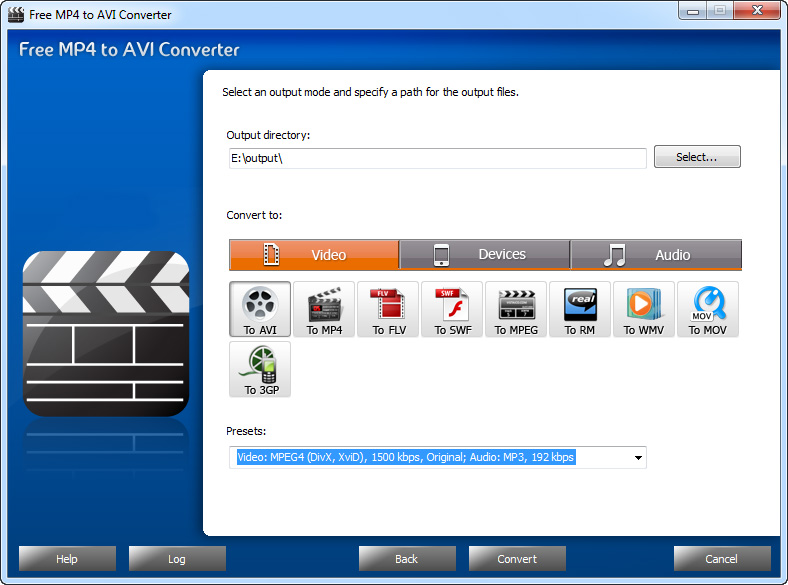Select the To SWF Flash format
The height and width of the screenshot is (585, 788).
pyautogui.click(x=452, y=309)
